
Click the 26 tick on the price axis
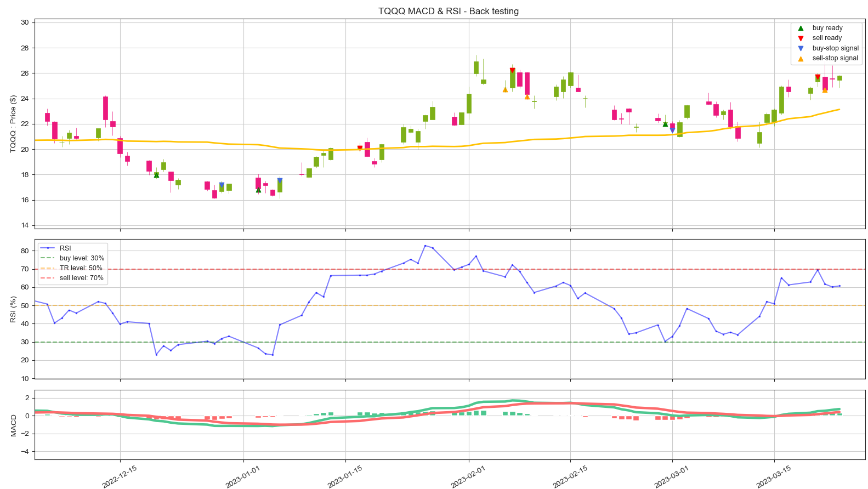(25, 73)
